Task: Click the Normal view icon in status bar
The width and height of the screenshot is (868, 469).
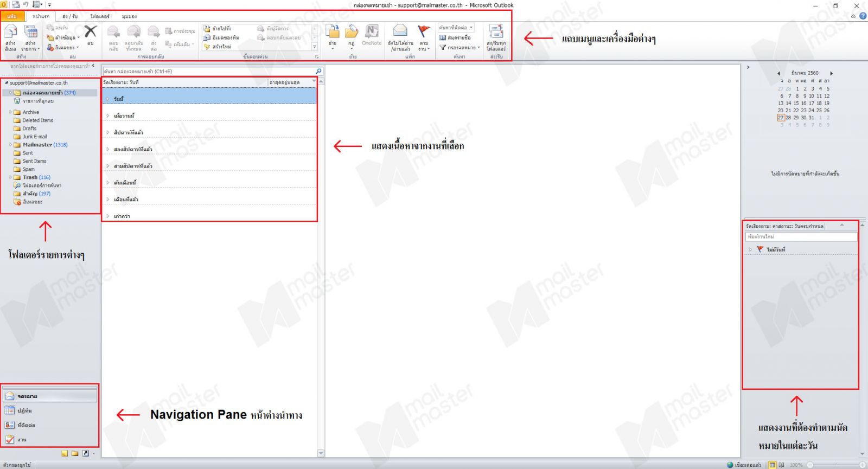Action: [773, 465]
